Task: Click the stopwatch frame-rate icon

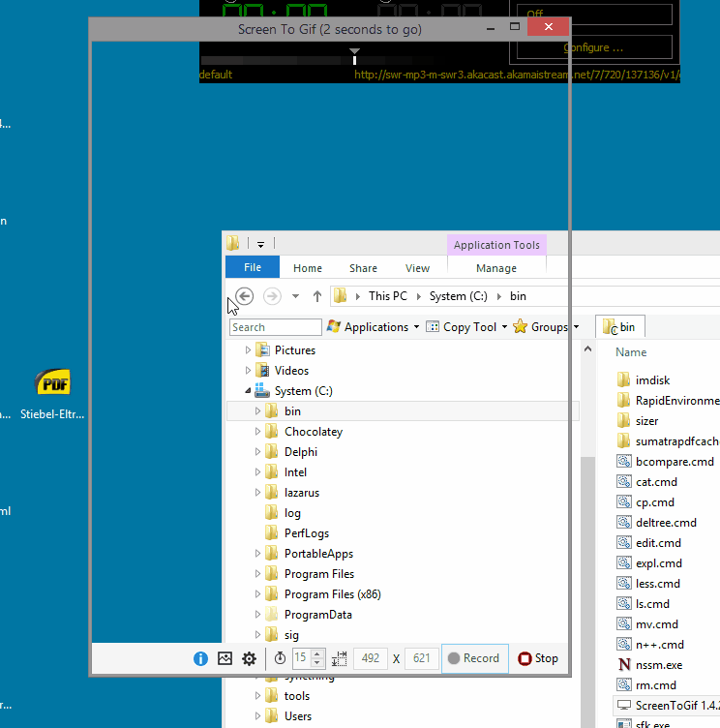Action: pos(280,658)
